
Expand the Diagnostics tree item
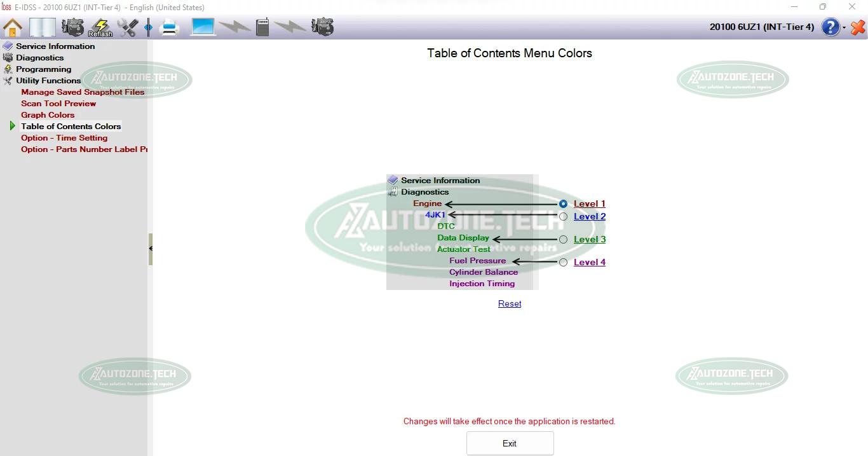coord(39,58)
